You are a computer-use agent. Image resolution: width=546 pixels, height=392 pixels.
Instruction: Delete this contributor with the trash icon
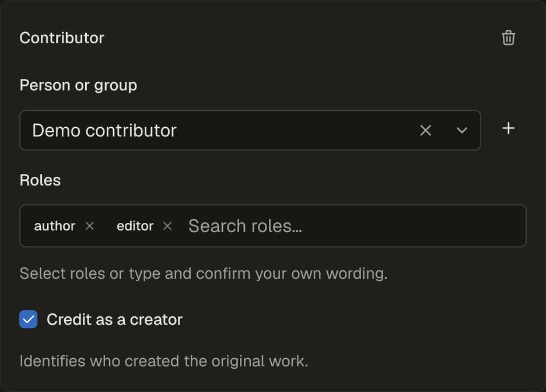pyautogui.click(x=508, y=37)
